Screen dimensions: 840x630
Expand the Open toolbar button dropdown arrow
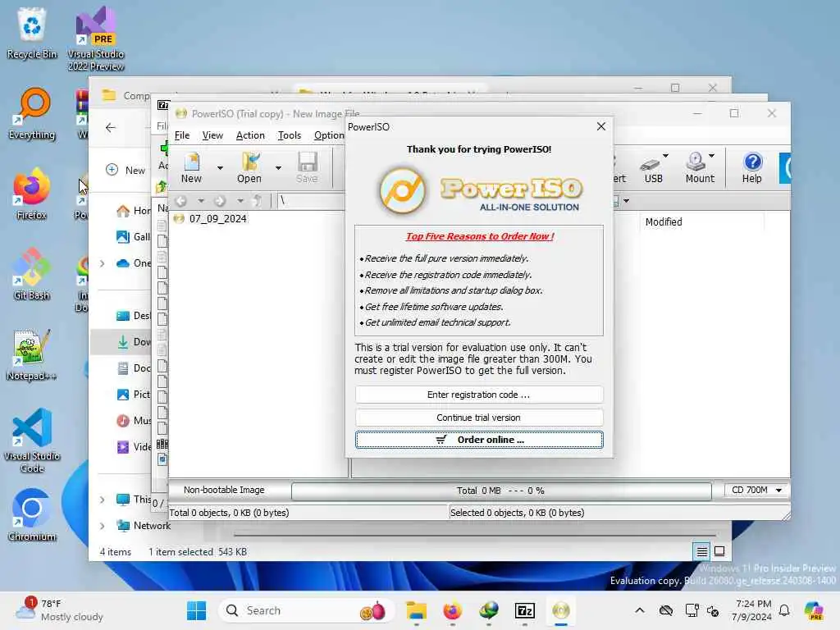(278, 167)
